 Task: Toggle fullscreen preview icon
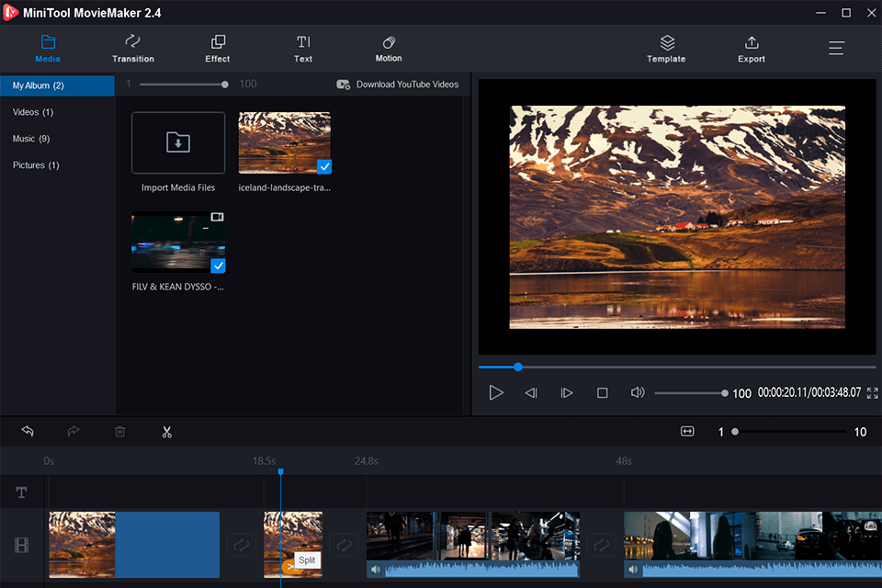point(872,393)
